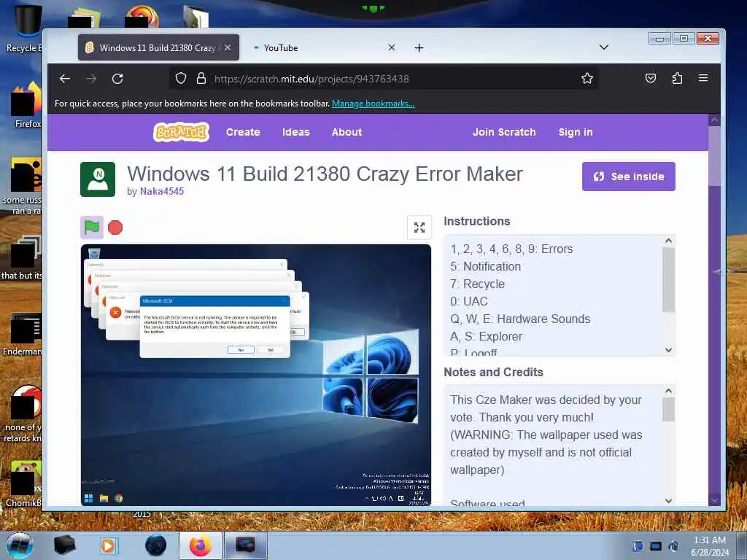Click the Firefox back arrow
The width and height of the screenshot is (747, 560).
pos(65,79)
